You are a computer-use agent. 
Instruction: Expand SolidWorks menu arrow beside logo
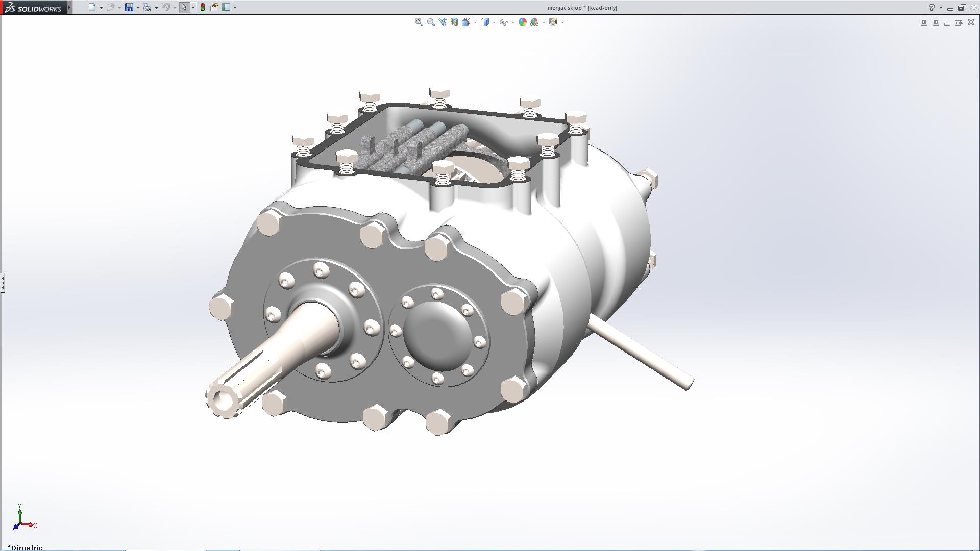click(69, 7)
